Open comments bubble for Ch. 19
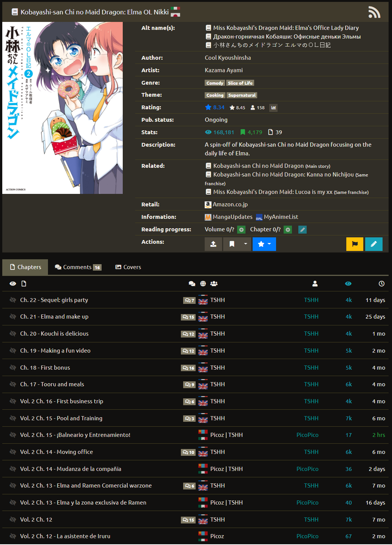This screenshot has width=392, height=545. click(188, 351)
